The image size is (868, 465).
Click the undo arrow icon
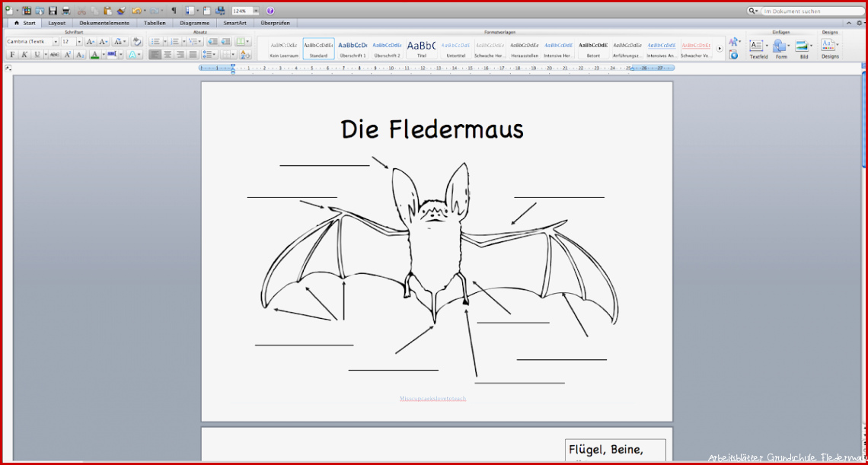(x=137, y=11)
